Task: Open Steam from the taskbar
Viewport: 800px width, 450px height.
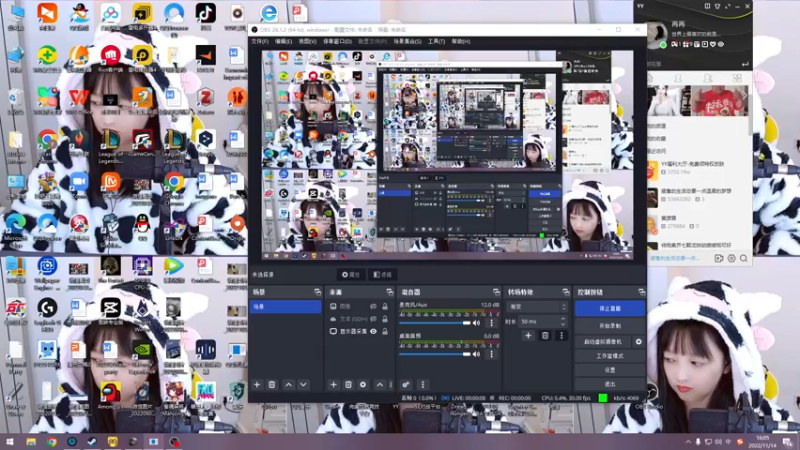Action: 92,442
